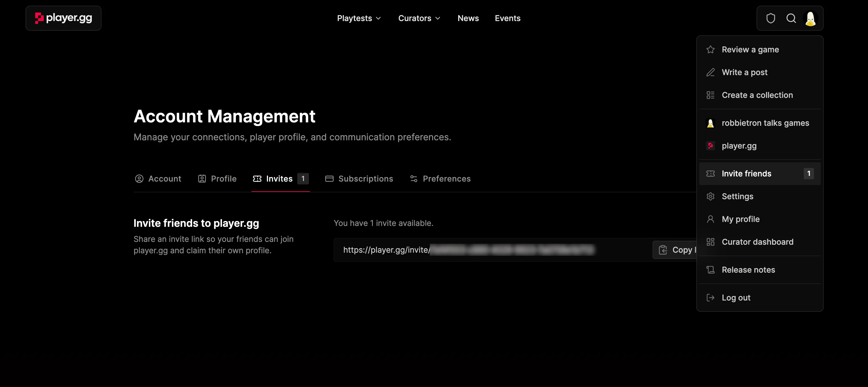This screenshot has width=868, height=387.
Task: Click the Account Management heading
Action: click(x=225, y=117)
